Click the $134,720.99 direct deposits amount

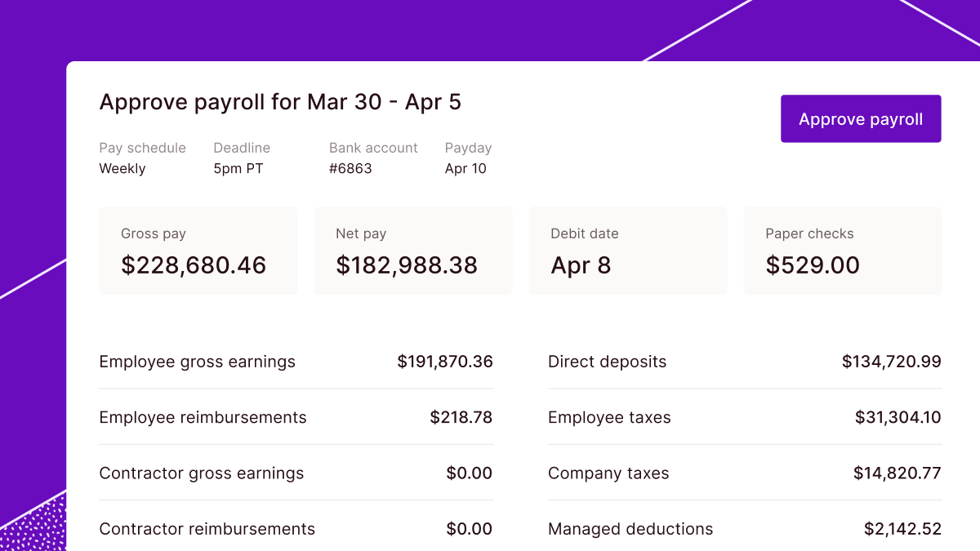click(891, 362)
